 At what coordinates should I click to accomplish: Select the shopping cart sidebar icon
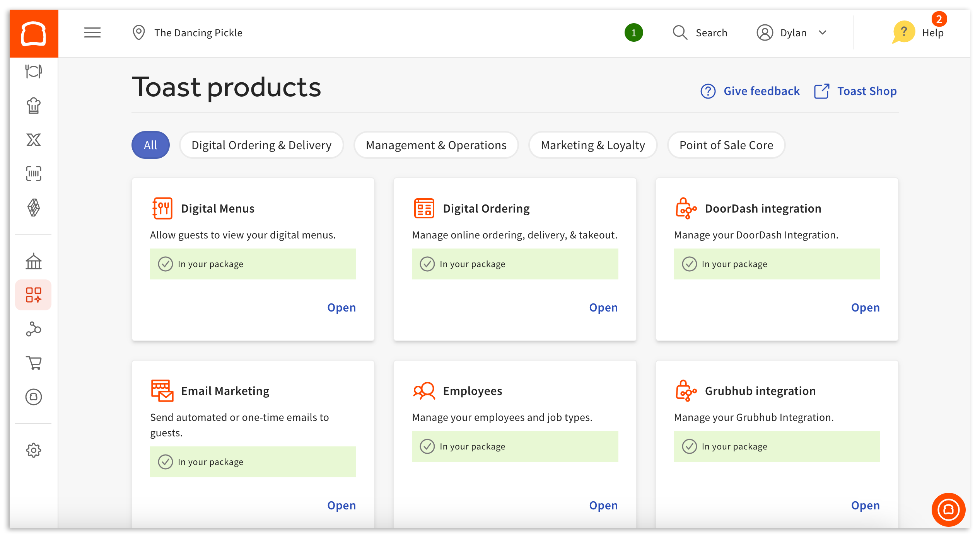(34, 363)
